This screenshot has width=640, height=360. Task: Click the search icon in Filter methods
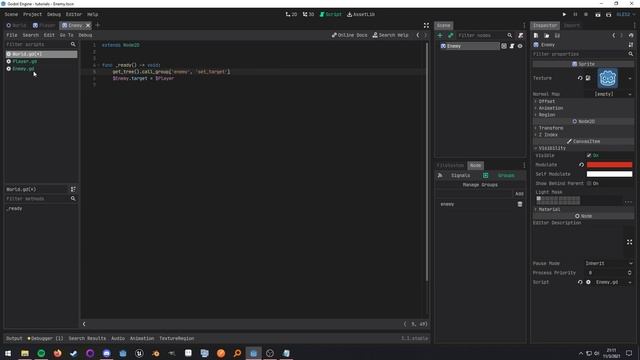[73, 199]
